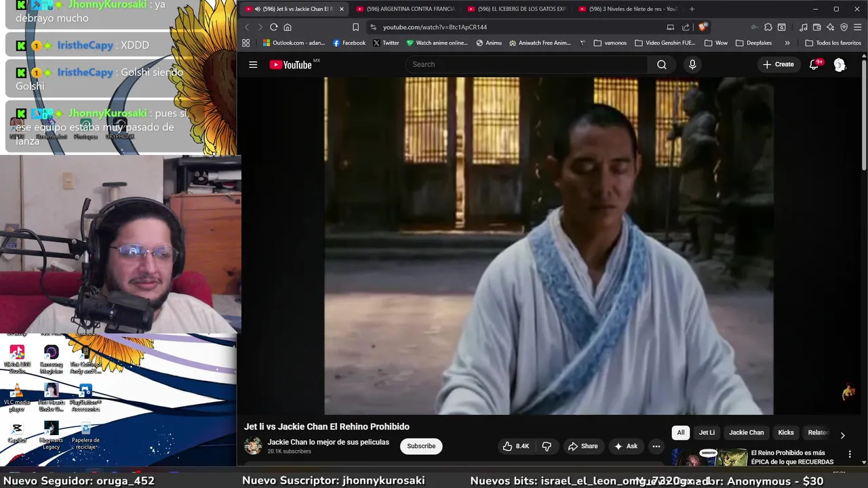
Task: Start voice search with microphone icon
Action: [x=692, y=64]
